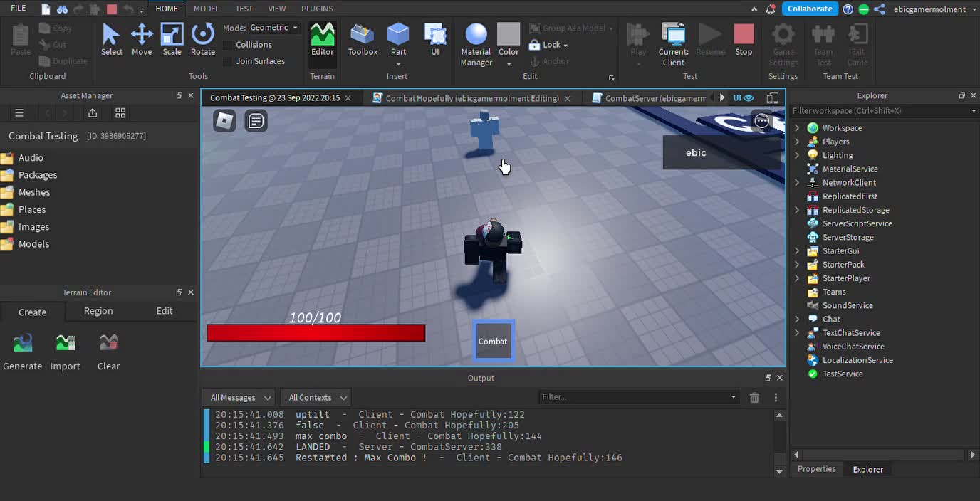Switch to the Properties panel tab
The height and width of the screenshot is (501, 980).
(x=817, y=469)
